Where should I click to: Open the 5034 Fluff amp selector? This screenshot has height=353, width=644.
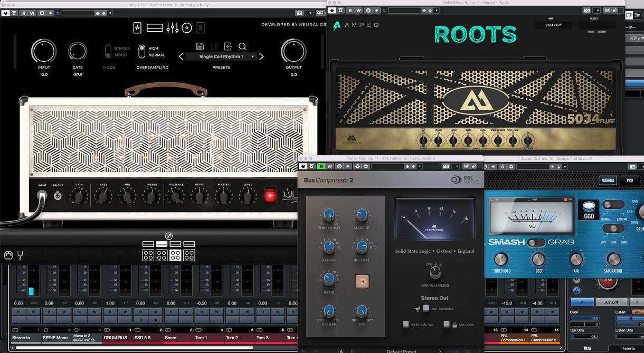coord(553,25)
